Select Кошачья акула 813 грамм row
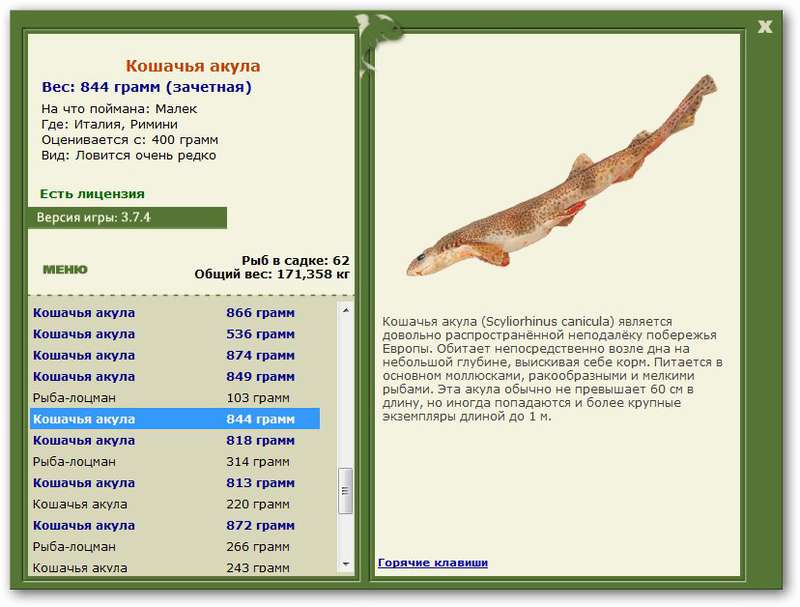This screenshot has height=607, width=800. [x=175, y=483]
